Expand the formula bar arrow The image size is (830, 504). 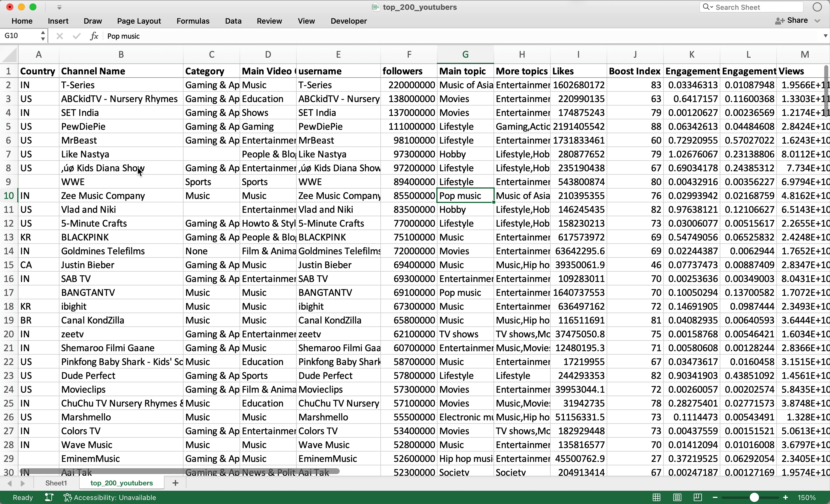(825, 36)
